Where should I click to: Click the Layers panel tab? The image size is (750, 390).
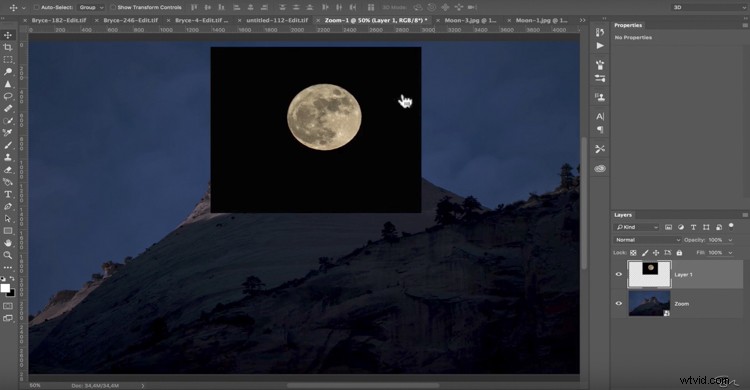(623, 215)
